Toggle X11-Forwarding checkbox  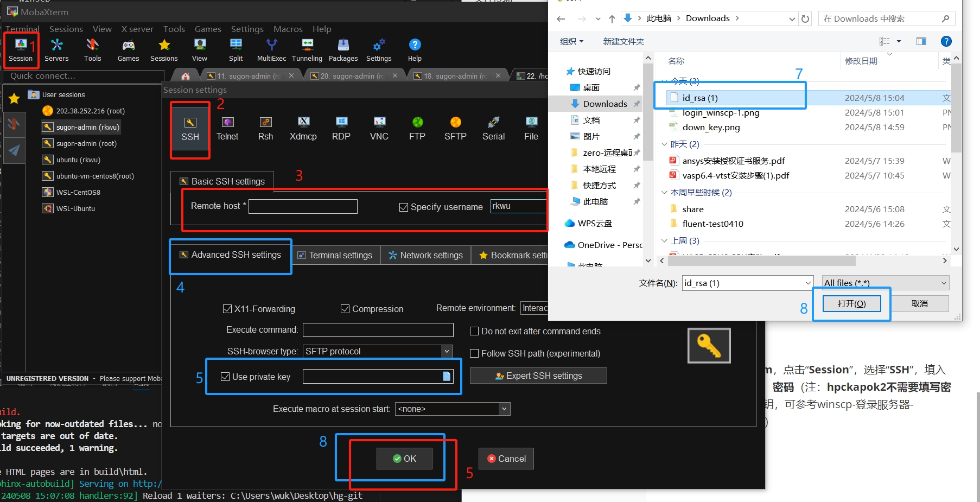pos(227,309)
